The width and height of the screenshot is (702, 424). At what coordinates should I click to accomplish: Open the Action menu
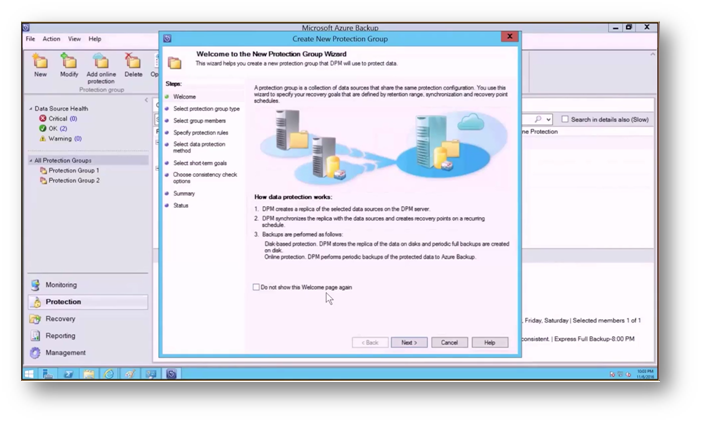tap(51, 39)
